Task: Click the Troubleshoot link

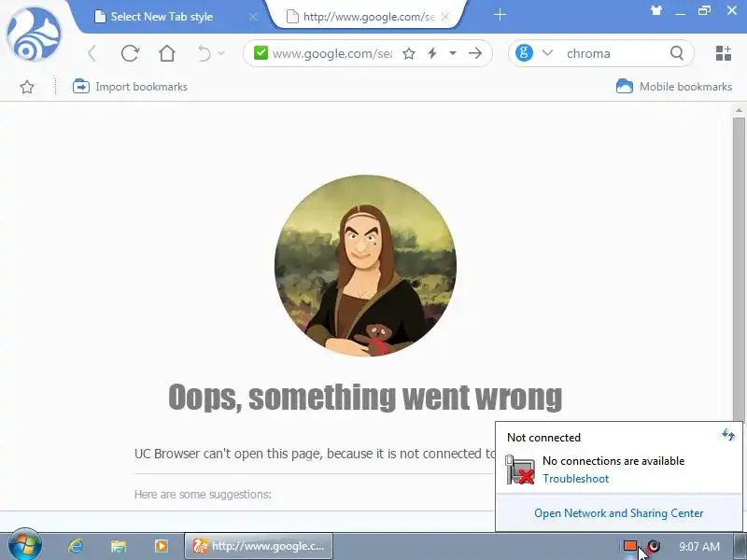Action: [x=575, y=479]
